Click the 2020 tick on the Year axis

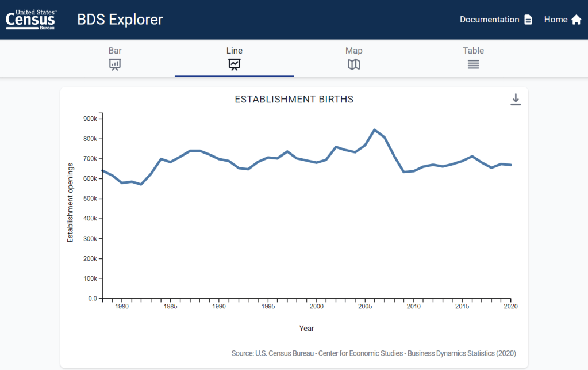pos(511,307)
